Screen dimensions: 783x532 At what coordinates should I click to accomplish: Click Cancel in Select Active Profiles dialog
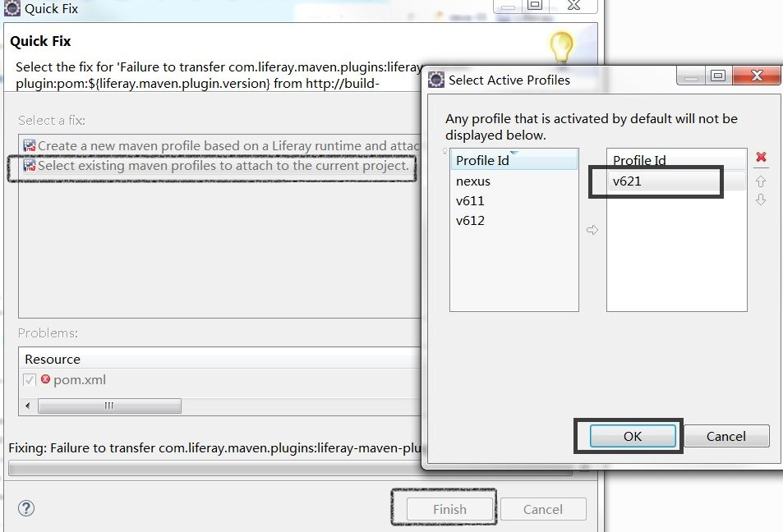click(x=726, y=436)
